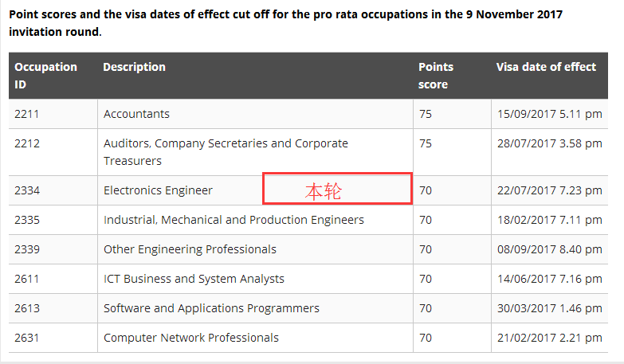This screenshot has height=364, width=624.
Task: Click the 28/07/2017 3.58 pm date
Action: pyautogui.click(x=548, y=144)
